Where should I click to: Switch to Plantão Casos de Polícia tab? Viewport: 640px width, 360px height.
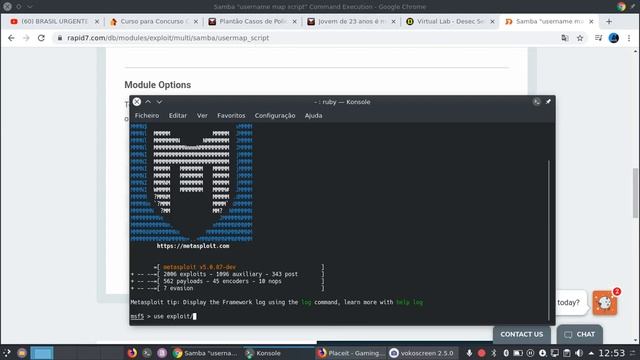tap(252, 21)
